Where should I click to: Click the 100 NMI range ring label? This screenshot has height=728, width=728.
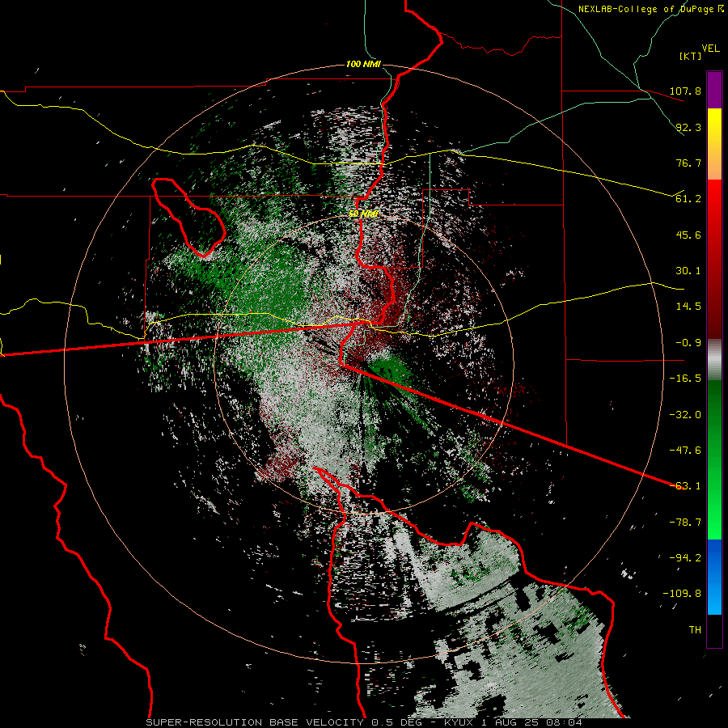(x=363, y=64)
